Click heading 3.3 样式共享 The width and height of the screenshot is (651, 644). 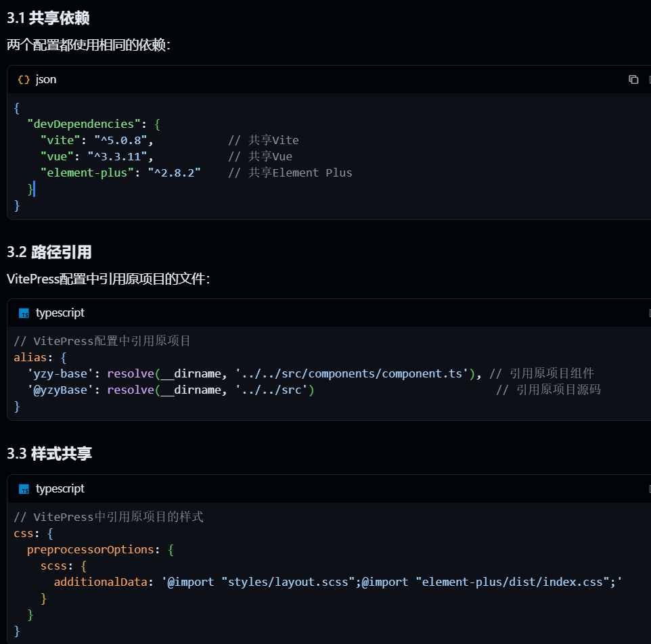click(x=49, y=453)
